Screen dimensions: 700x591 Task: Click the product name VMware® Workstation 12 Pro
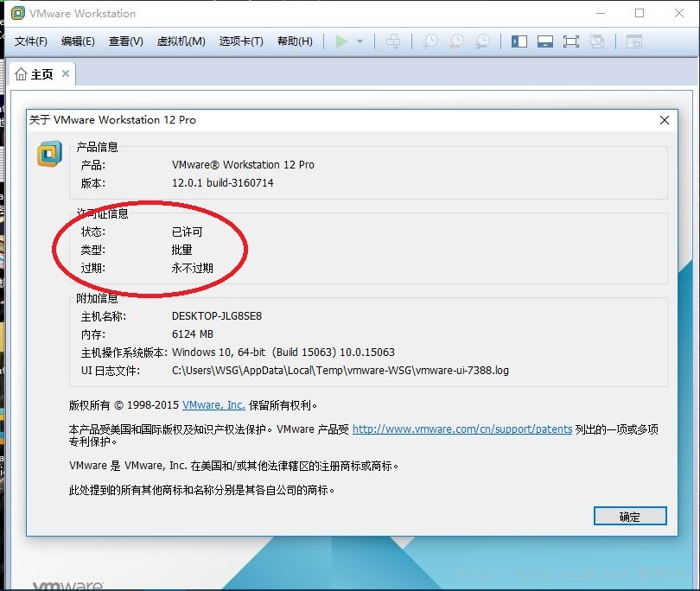(x=244, y=165)
